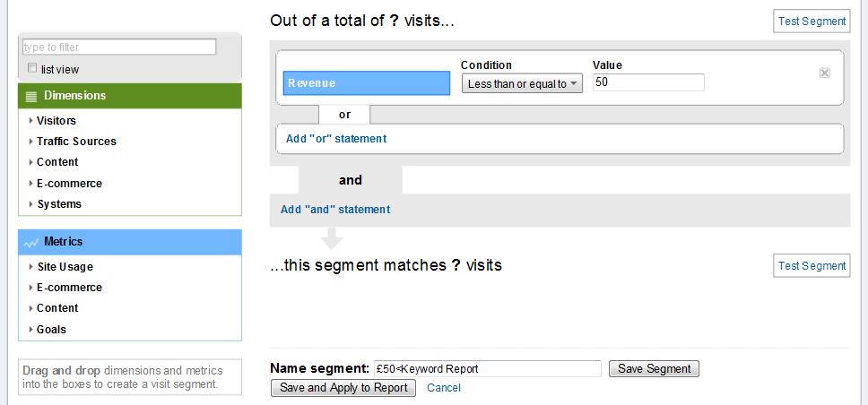The image size is (868, 405).
Task: Click the Metrics header chart icon
Action: pyautogui.click(x=30, y=242)
